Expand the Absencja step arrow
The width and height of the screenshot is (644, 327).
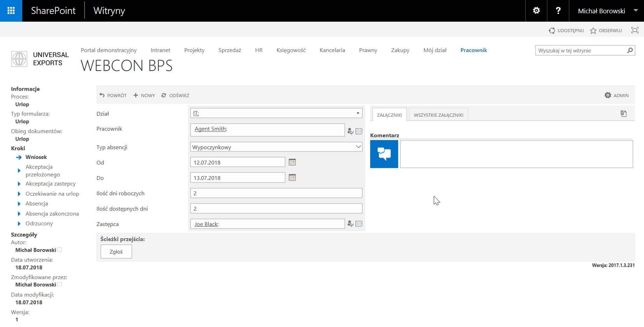[19, 204]
